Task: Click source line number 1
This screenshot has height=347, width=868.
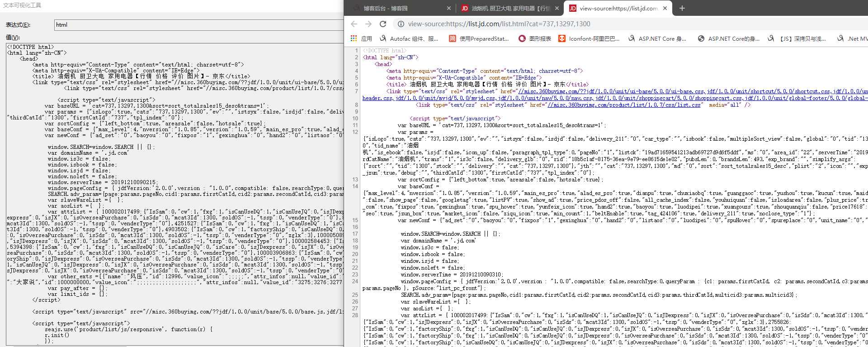Action: (x=356, y=51)
